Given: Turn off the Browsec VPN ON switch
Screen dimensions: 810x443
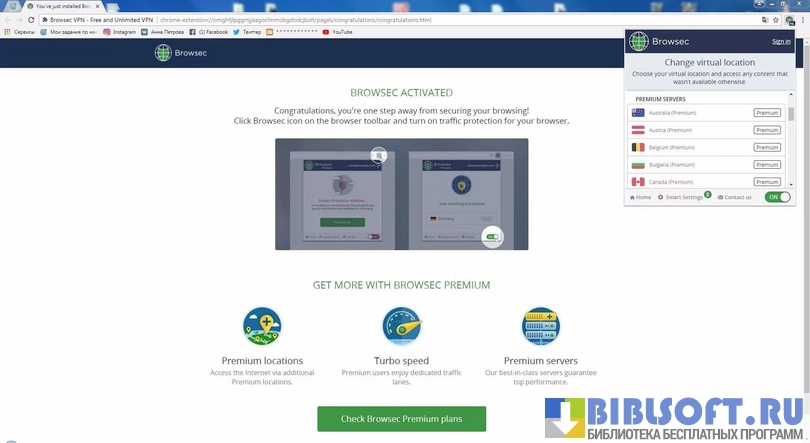Looking at the screenshot, I should tap(776, 197).
